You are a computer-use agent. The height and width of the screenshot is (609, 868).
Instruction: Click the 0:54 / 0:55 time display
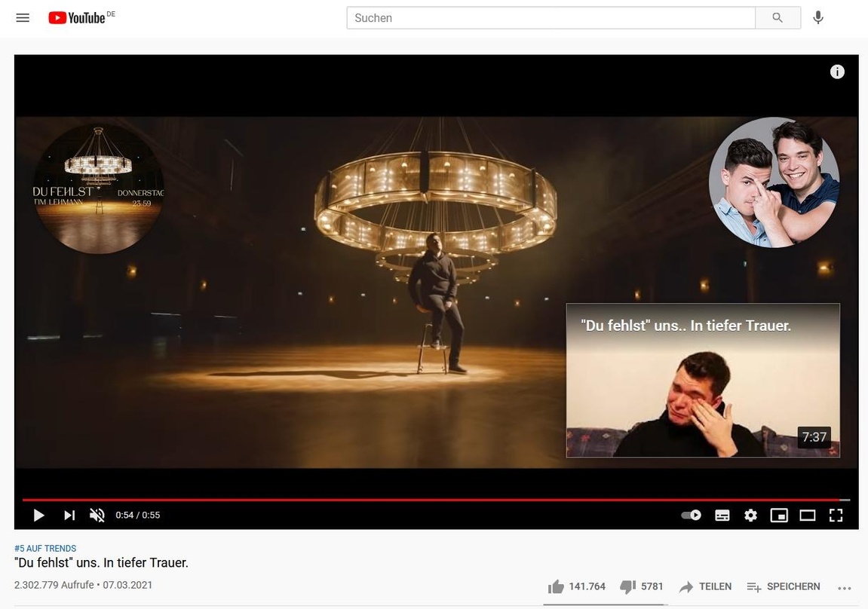(x=138, y=516)
